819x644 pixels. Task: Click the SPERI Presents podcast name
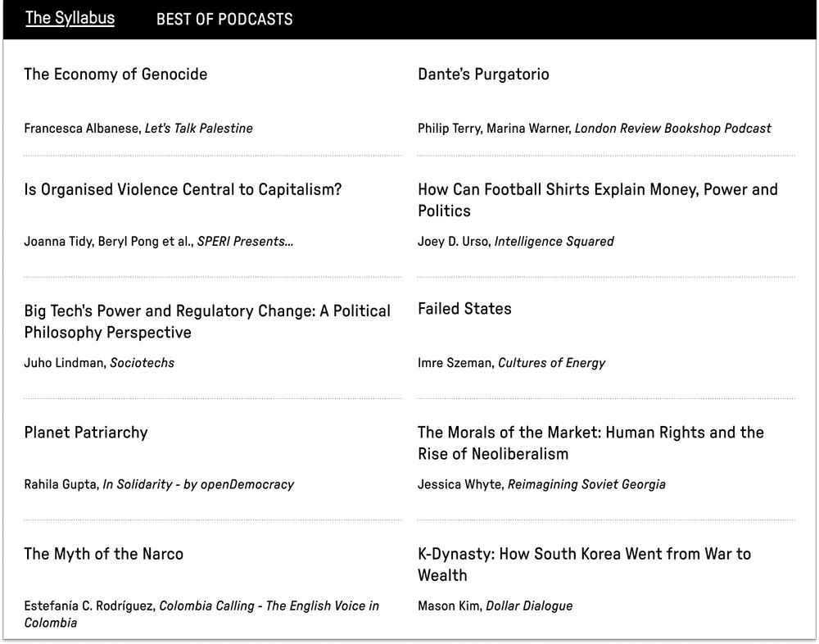click(245, 242)
